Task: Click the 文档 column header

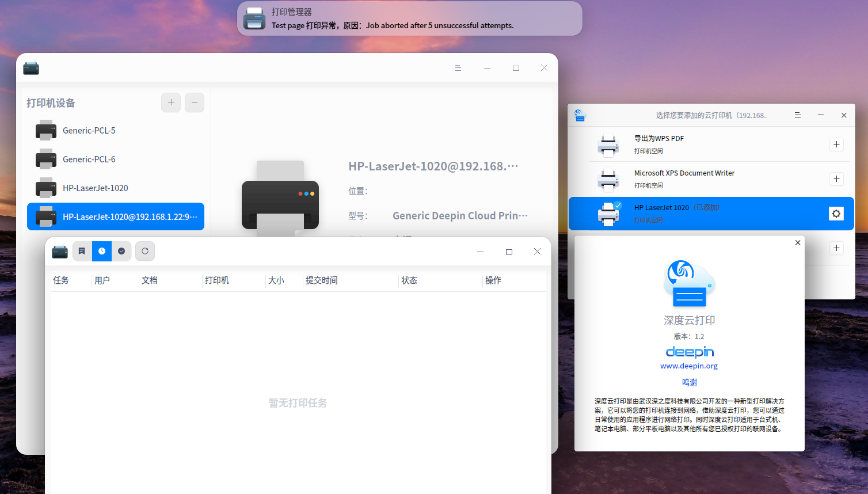Action: click(x=150, y=280)
